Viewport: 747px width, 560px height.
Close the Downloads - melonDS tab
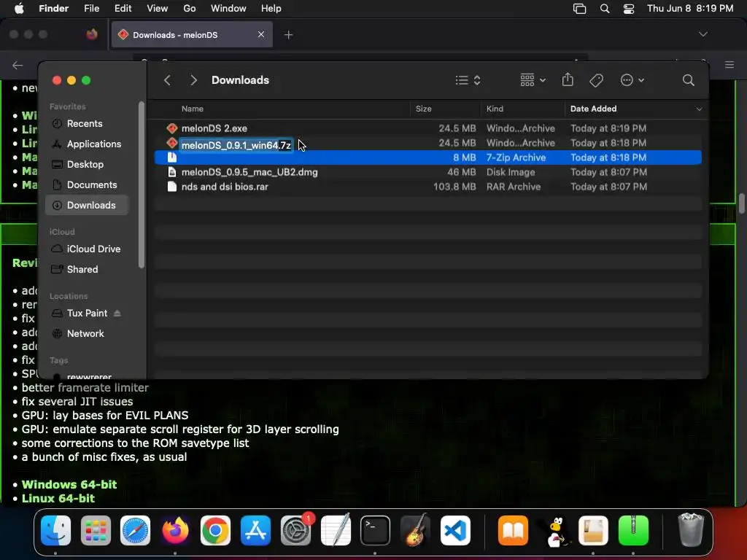[x=261, y=34]
